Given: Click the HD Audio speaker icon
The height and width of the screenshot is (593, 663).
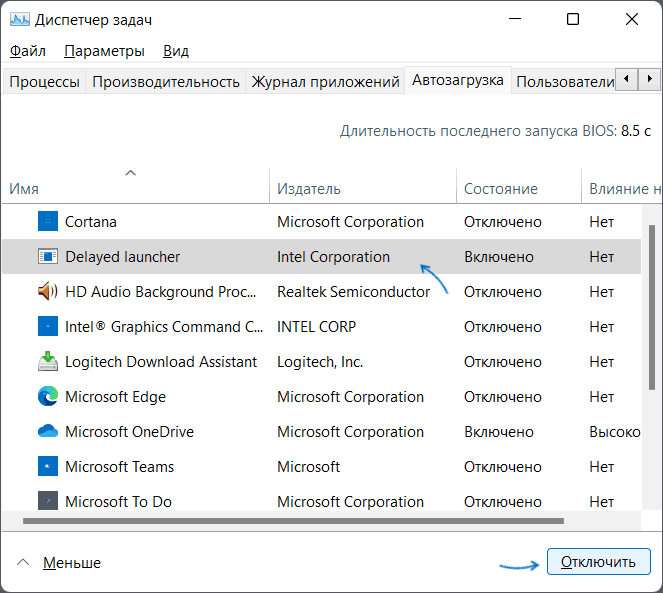Looking at the screenshot, I should point(48,291).
